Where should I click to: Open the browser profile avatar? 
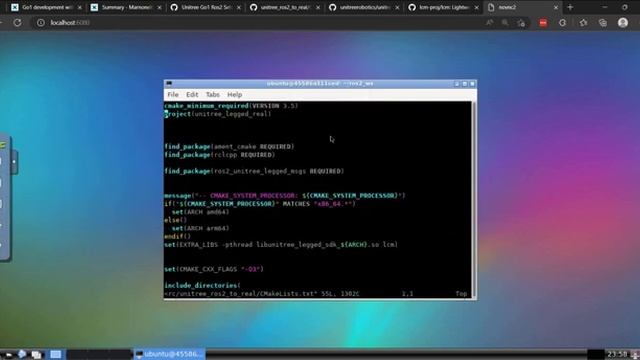click(x=623, y=22)
